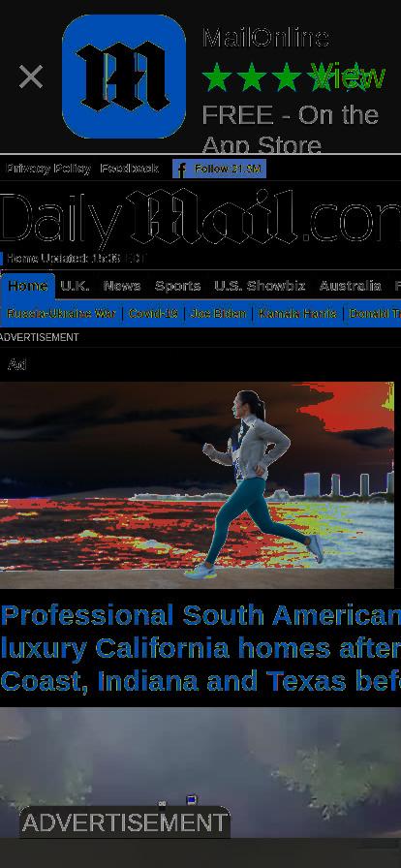Go to the Sports tab
The width and height of the screenshot is (401, 868).
click(178, 286)
